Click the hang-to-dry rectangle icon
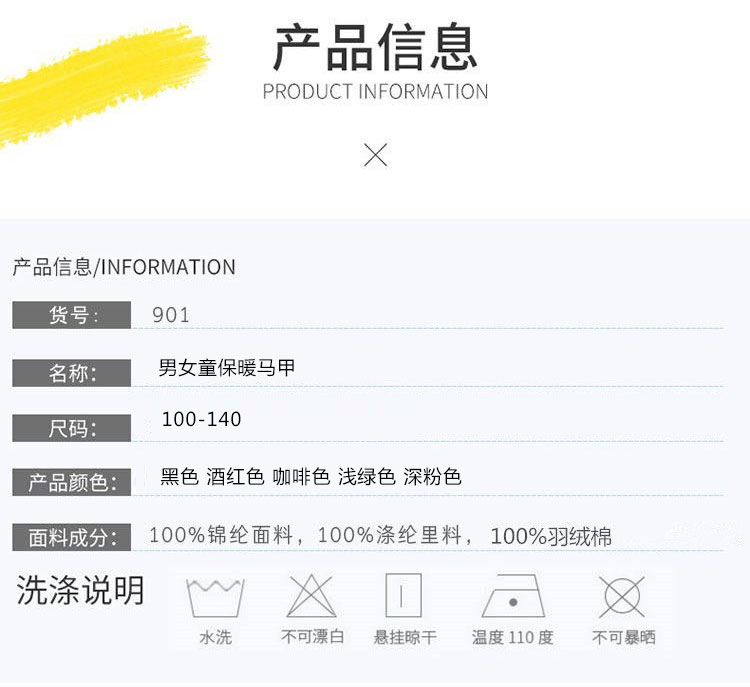 coord(404,596)
